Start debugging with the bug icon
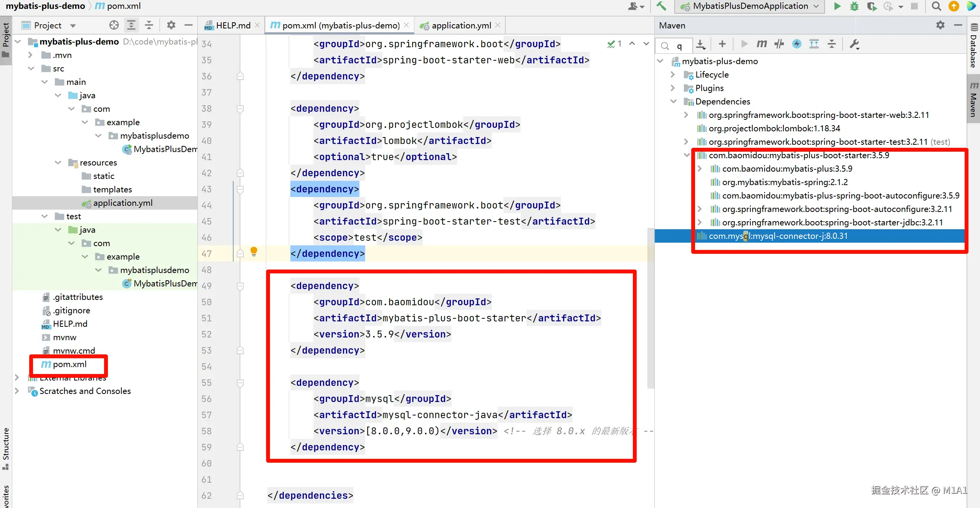Viewport: 980px width, 508px height. pyautogui.click(x=854, y=6)
